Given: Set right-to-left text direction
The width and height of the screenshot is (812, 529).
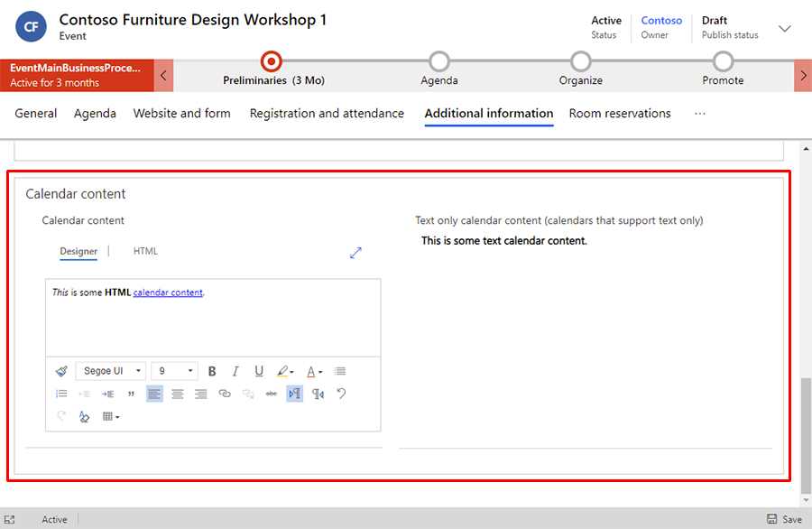Looking at the screenshot, I should click(318, 394).
